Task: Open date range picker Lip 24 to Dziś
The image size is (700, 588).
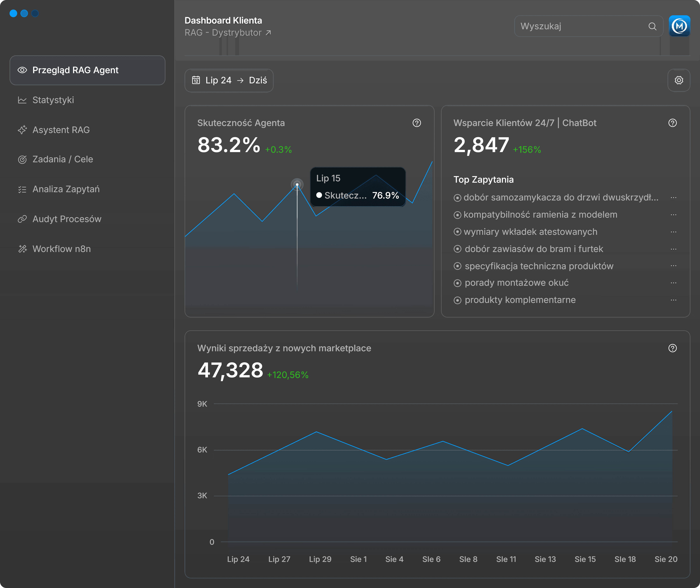Action: (x=229, y=80)
